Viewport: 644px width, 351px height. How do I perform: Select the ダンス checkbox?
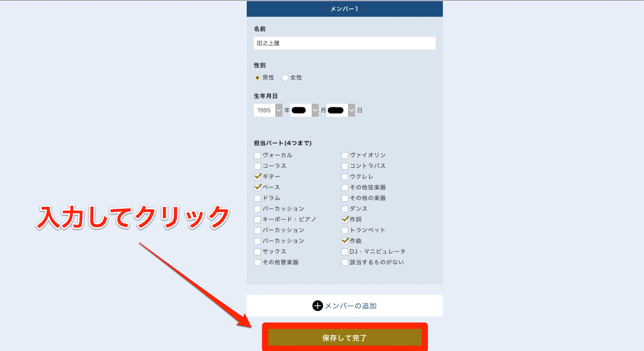tap(345, 209)
